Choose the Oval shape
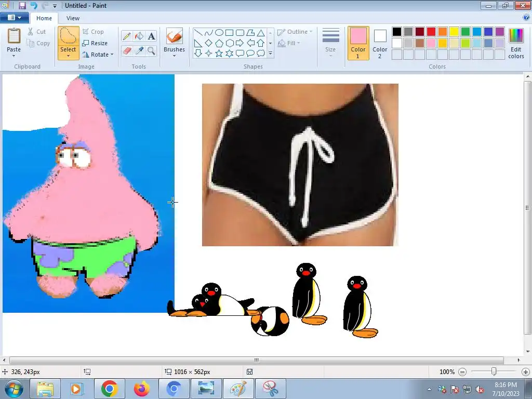 [x=219, y=33]
